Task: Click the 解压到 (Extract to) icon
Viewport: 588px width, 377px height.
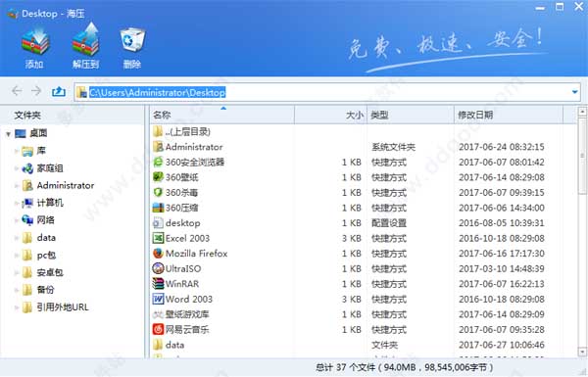Action: point(85,40)
